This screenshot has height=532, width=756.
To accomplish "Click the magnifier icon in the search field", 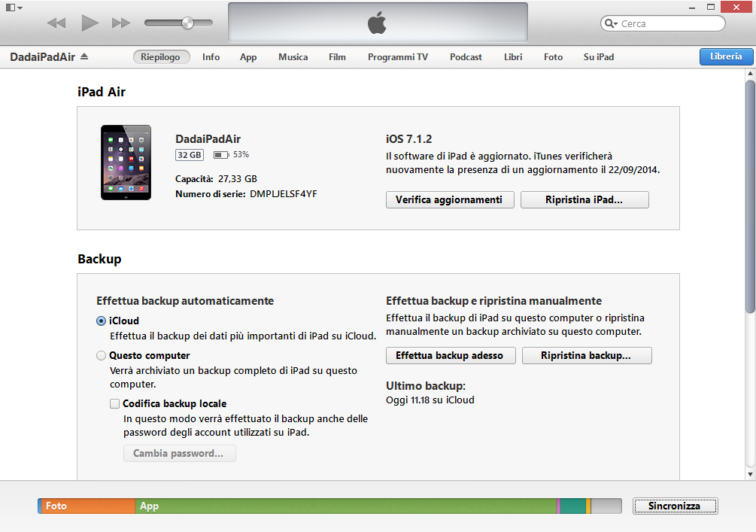I will (611, 24).
